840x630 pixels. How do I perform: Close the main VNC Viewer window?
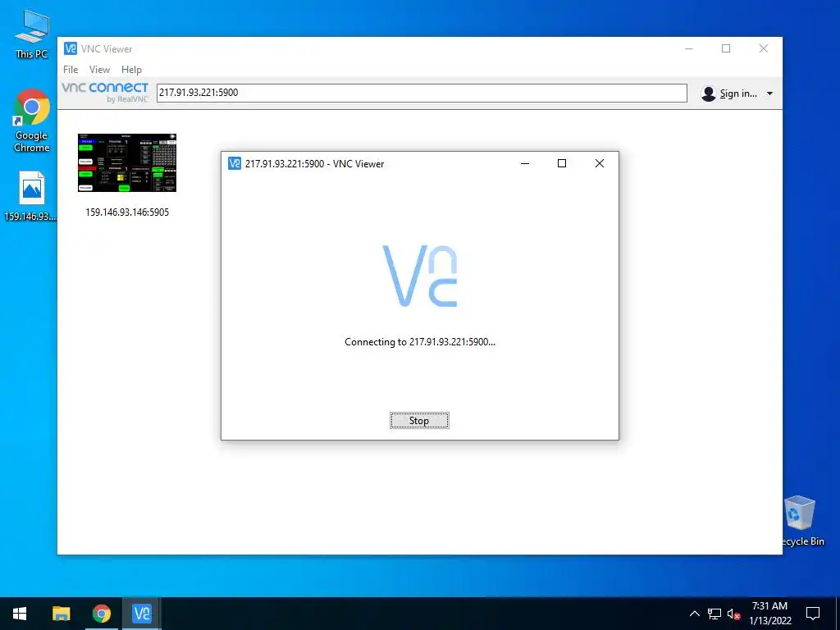(764, 48)
